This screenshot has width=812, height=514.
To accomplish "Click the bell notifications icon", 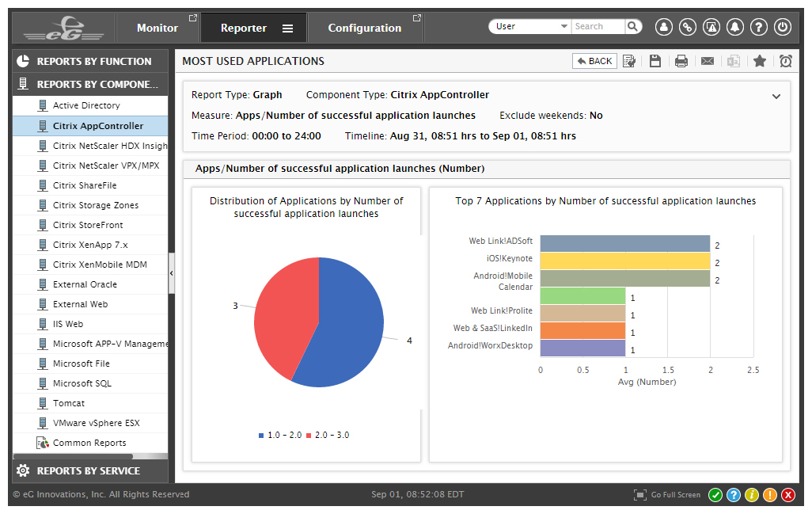I will [735, 27].
